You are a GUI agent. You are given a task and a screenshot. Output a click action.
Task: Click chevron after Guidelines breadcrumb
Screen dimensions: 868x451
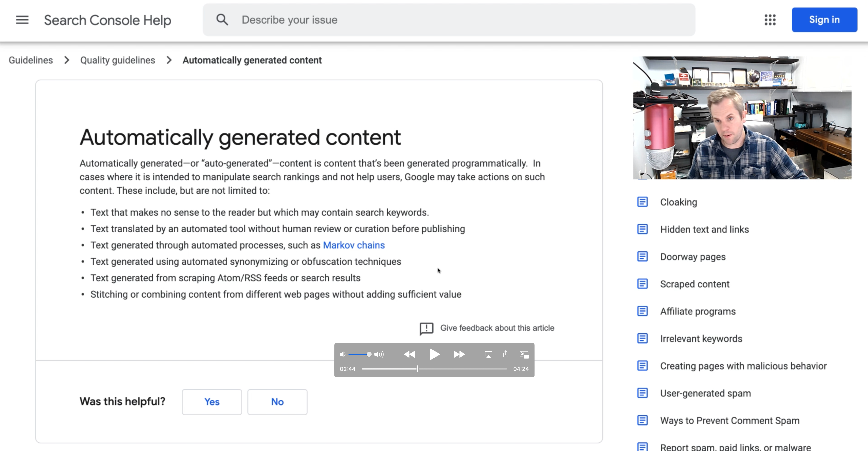(x=67, y=60)
